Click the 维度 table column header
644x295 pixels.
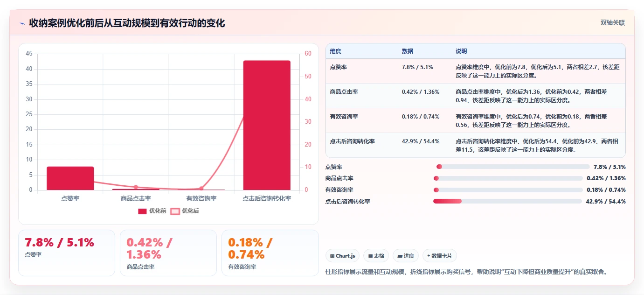[335, 51]
